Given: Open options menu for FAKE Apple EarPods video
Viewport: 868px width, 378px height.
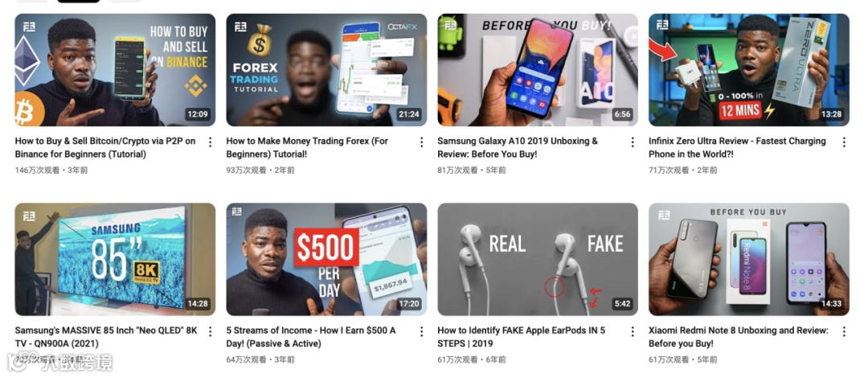Looking at the screenshot, I should coord(633,332).
